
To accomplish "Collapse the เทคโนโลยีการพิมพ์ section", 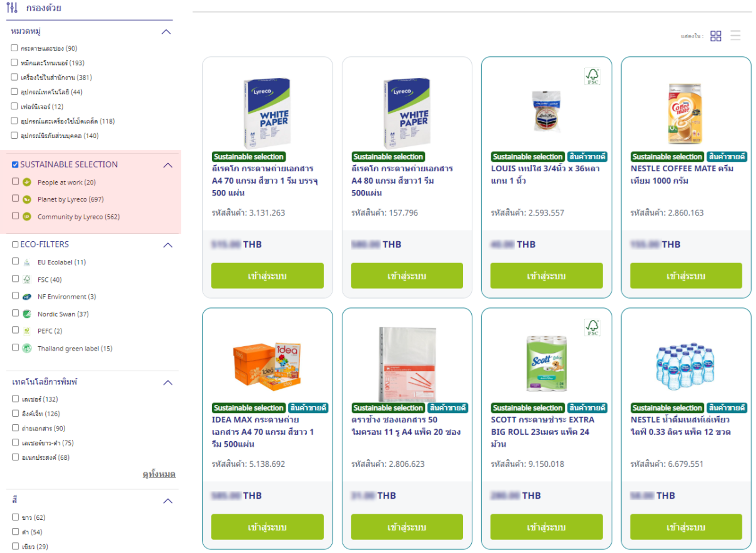I will pos(168,383).
